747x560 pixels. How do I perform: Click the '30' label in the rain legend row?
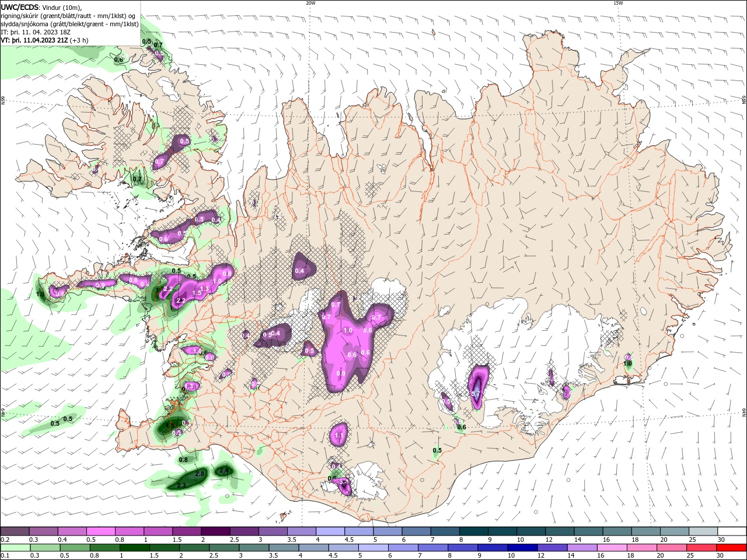[x=721, y=556]
